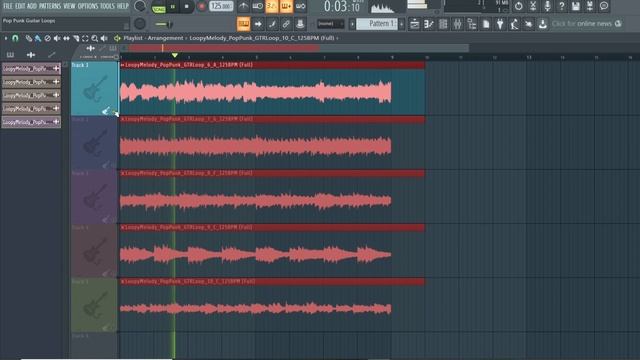
Task: Click the power/undo history icon top right
Action: (518, 6)
